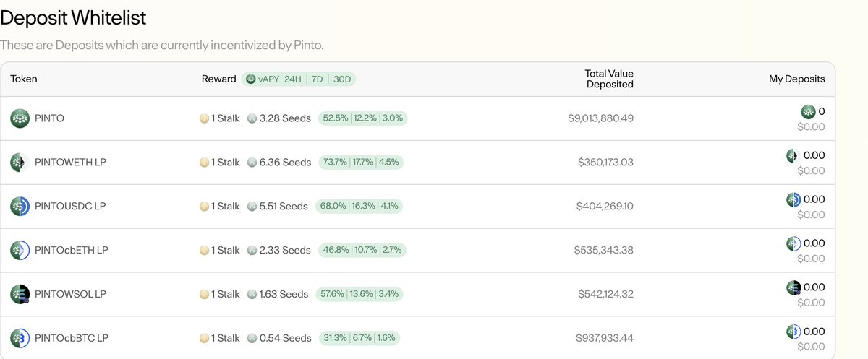The image size is (868, 359).
Task: Click the My Deposits icon in PINTOWSOL row
Action: [793, 287]
